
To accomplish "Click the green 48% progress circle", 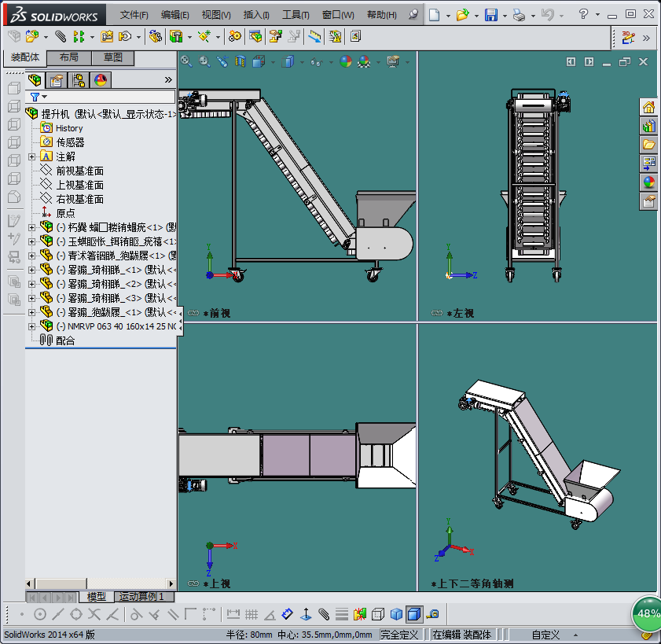I will coord(648,613).
